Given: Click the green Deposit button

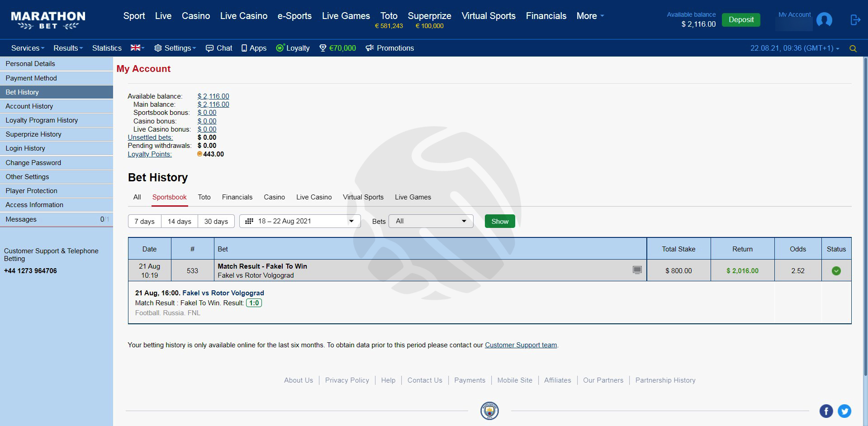Looking at the screenshot, I should coord(741,19).
